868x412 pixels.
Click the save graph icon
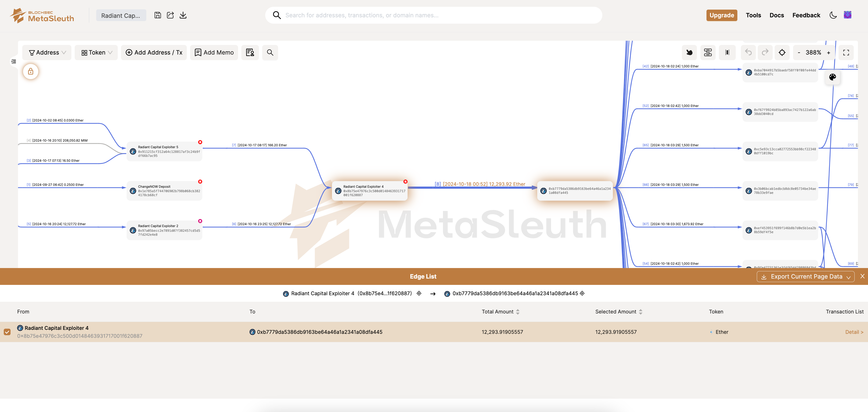(x=158, y=15)
